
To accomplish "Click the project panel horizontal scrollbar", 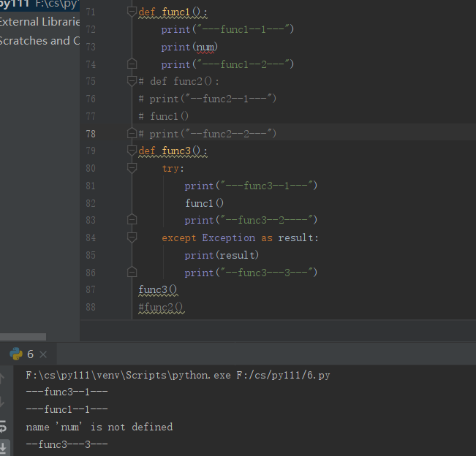I will 23,337.
